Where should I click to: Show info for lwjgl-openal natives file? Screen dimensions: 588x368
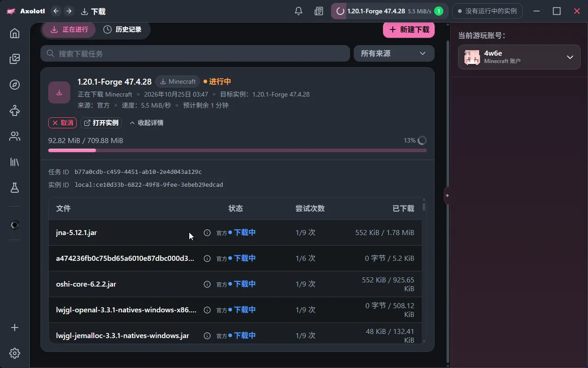207,310
